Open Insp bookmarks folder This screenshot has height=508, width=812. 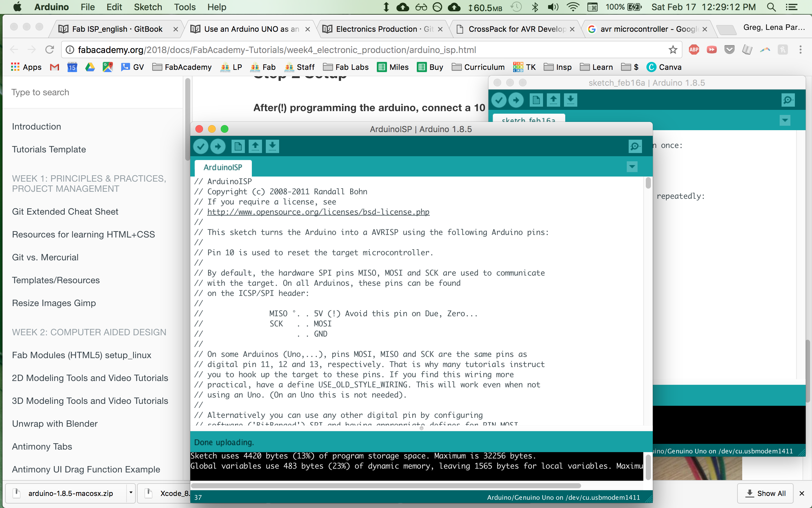[x=558, y=67]
